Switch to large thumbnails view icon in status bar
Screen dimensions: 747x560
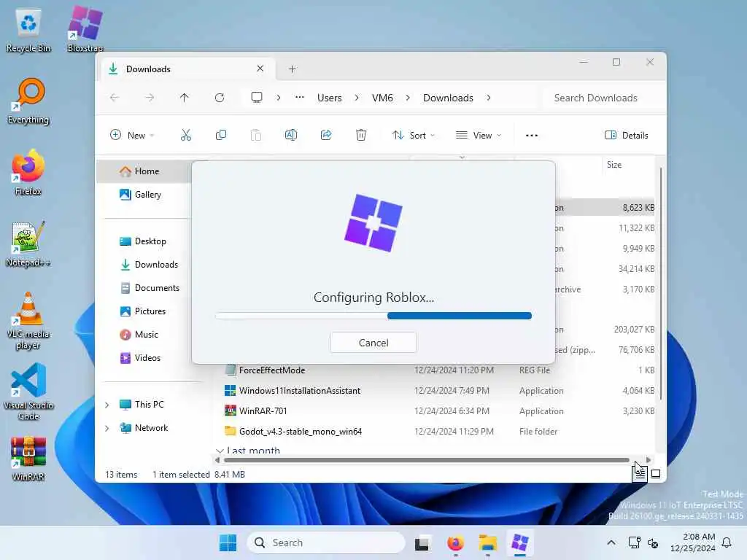(x=656, y=474)
